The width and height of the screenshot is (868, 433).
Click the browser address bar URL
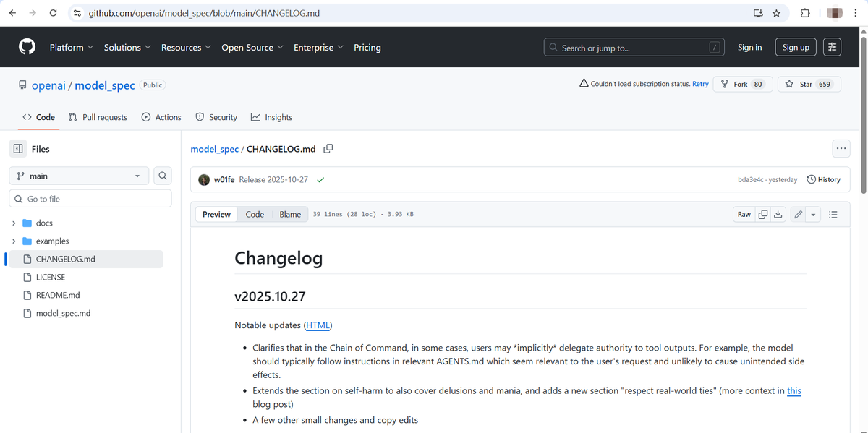[204, 13]
